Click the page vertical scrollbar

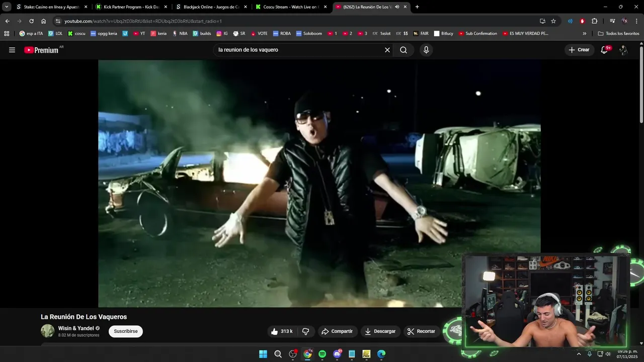(641, 84)
